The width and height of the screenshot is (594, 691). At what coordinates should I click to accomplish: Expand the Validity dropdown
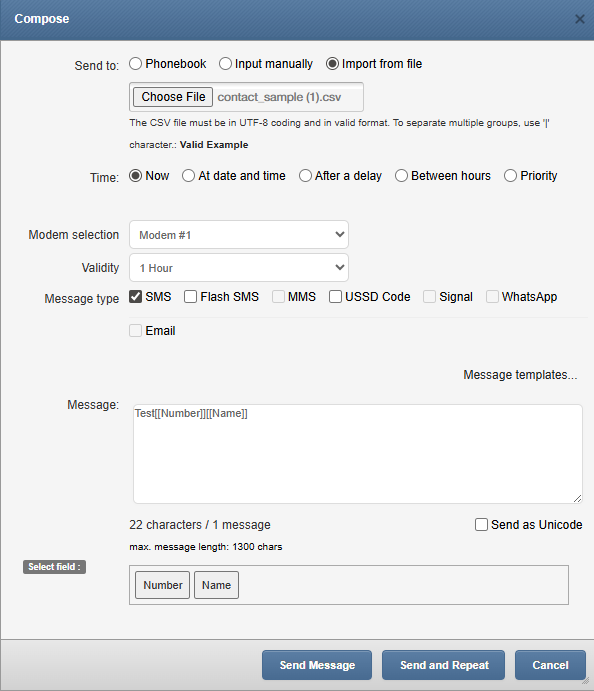coord(239,267)
